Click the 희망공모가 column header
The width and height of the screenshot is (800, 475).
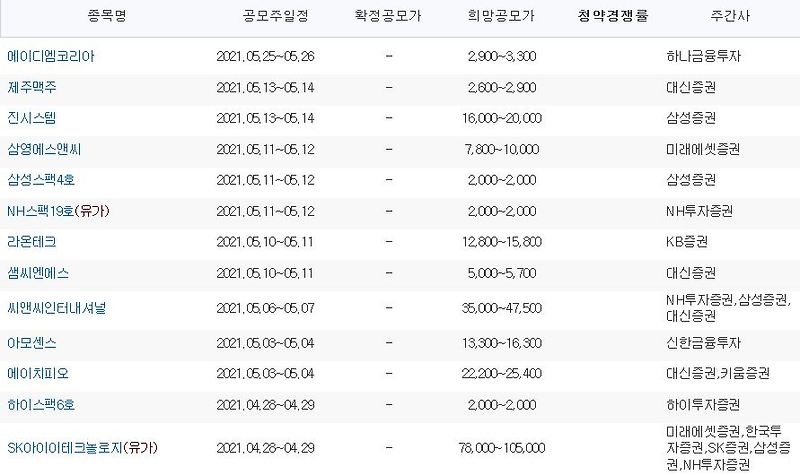[x=500, y=16]
